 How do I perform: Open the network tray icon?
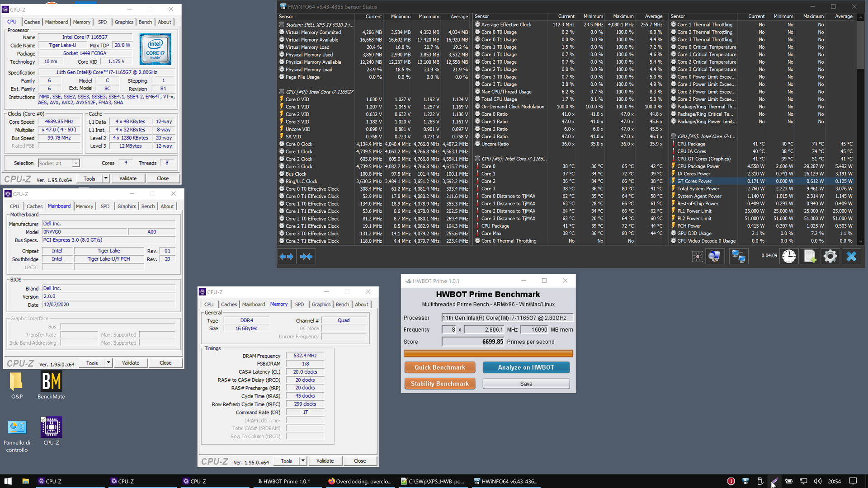803,481
